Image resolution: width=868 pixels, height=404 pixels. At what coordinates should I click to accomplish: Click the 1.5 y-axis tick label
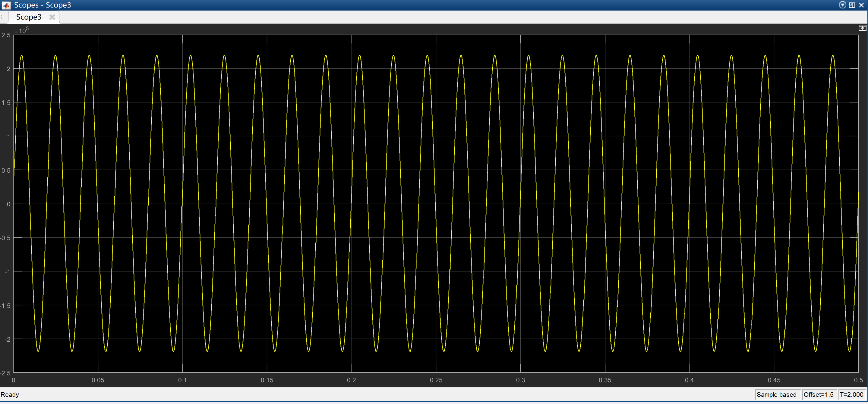click(x=6, y=103)
